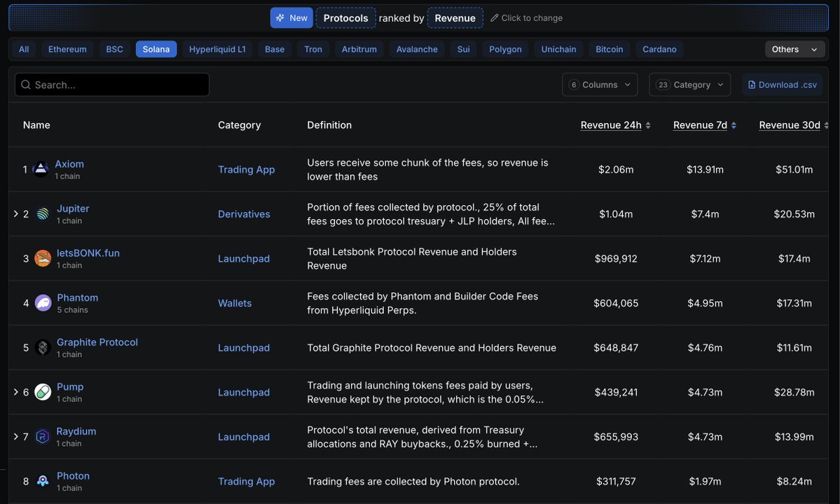
Task: Change the Revenue metric selector
Action: 455,17
